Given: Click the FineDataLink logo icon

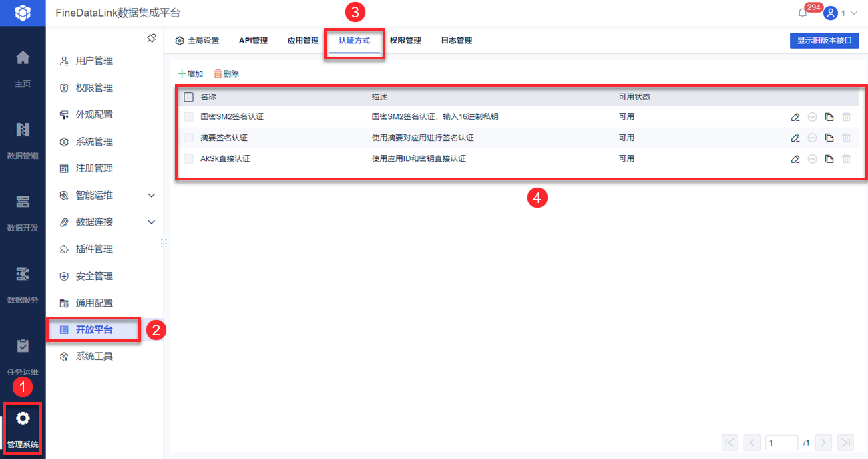Looking at the screenshot, I should tap(23, 13).
